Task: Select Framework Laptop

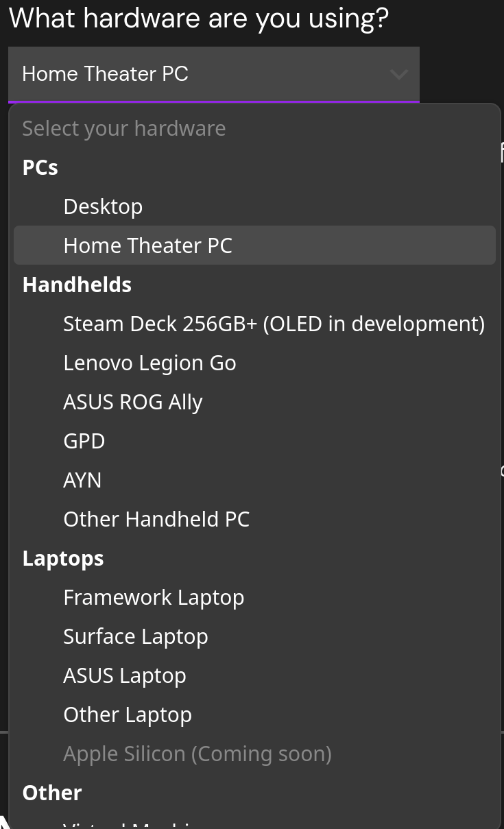Action: 154,597
